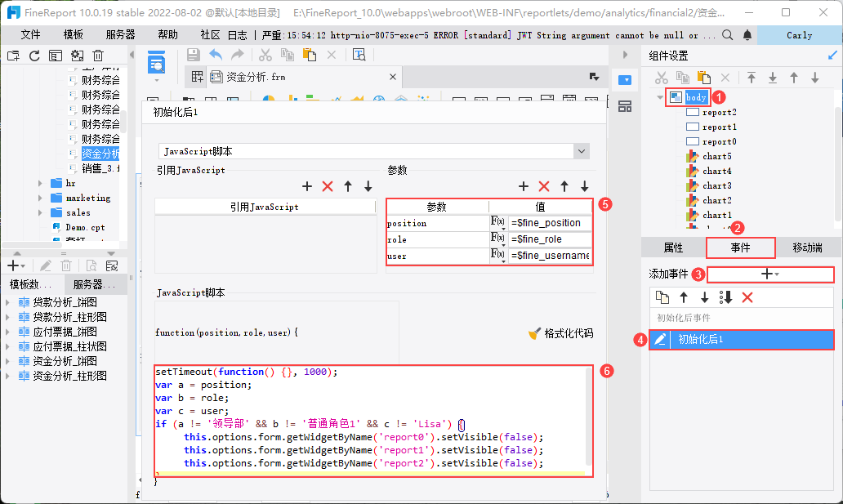Click the blue component settings panel icon

(x=625, y=80)
